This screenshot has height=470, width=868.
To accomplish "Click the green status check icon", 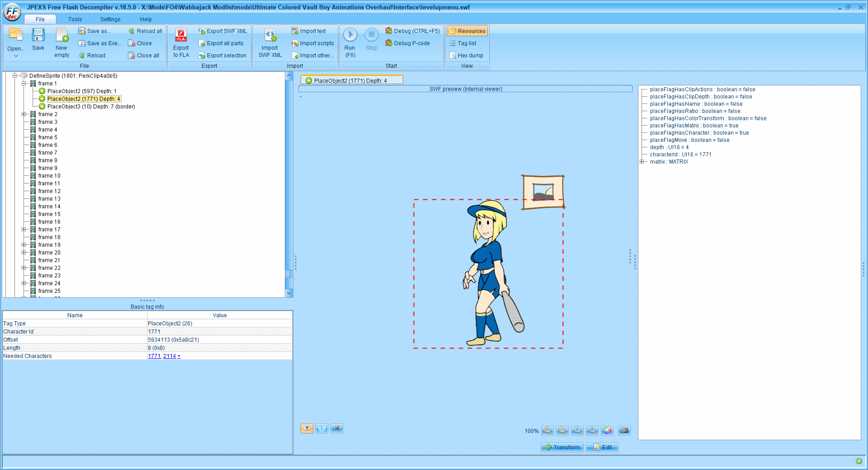I will click(x=859, y=461).
